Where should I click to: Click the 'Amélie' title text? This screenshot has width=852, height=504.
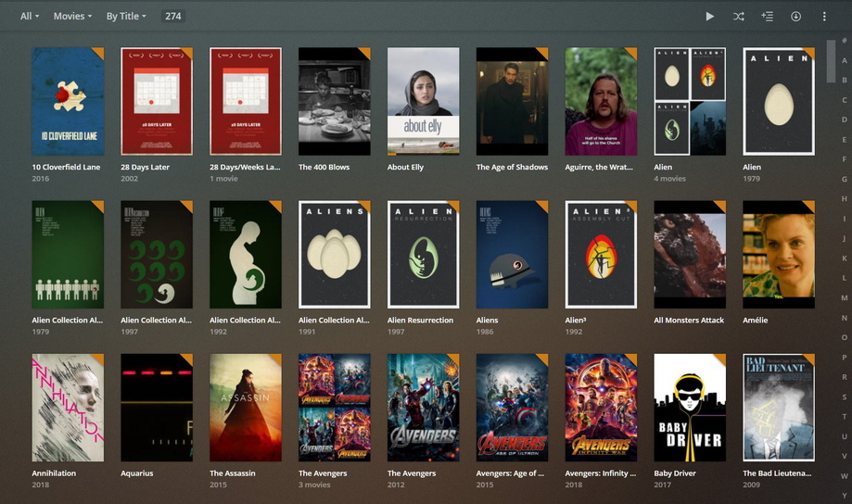click(x=756, y=321)
